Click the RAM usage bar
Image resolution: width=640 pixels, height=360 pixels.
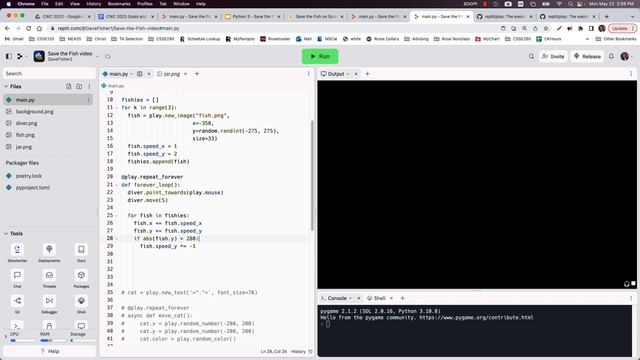point(52,340)
